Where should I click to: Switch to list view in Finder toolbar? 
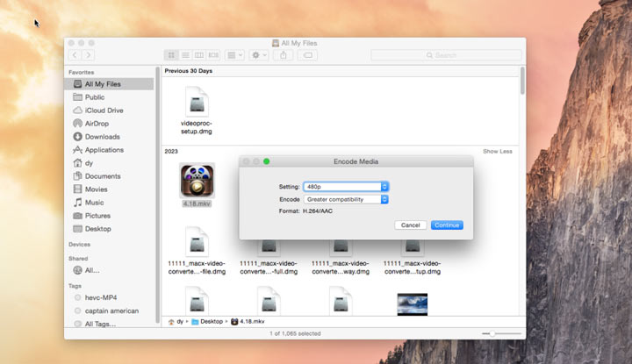pos(185,55)
